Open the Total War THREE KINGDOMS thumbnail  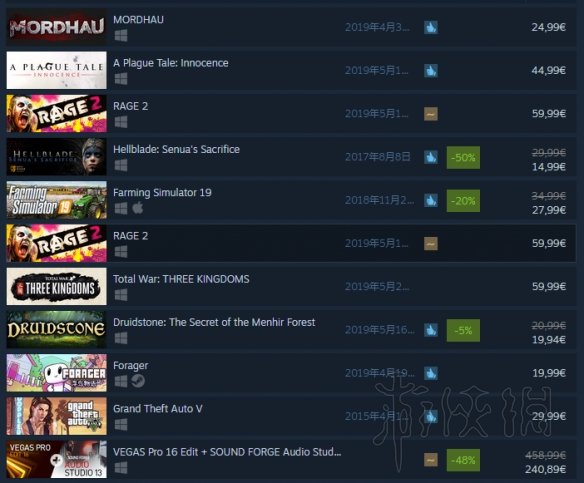click(57, 286)
